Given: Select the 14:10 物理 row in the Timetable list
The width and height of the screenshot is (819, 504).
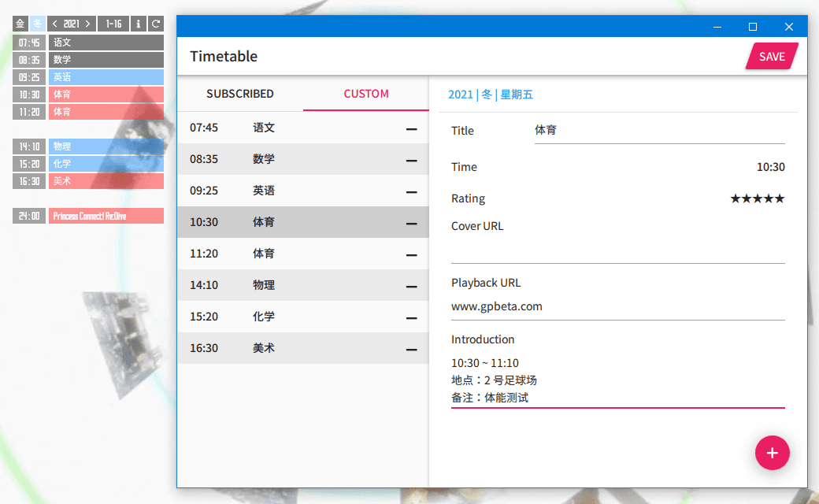Looking at the screenshot, I should click(303, 285).
